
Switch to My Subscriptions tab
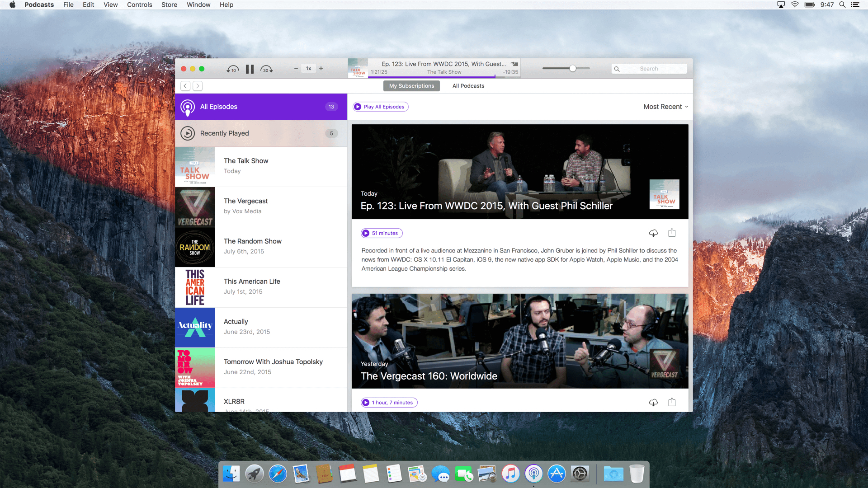pyautogui.click(x=411, y=86)
